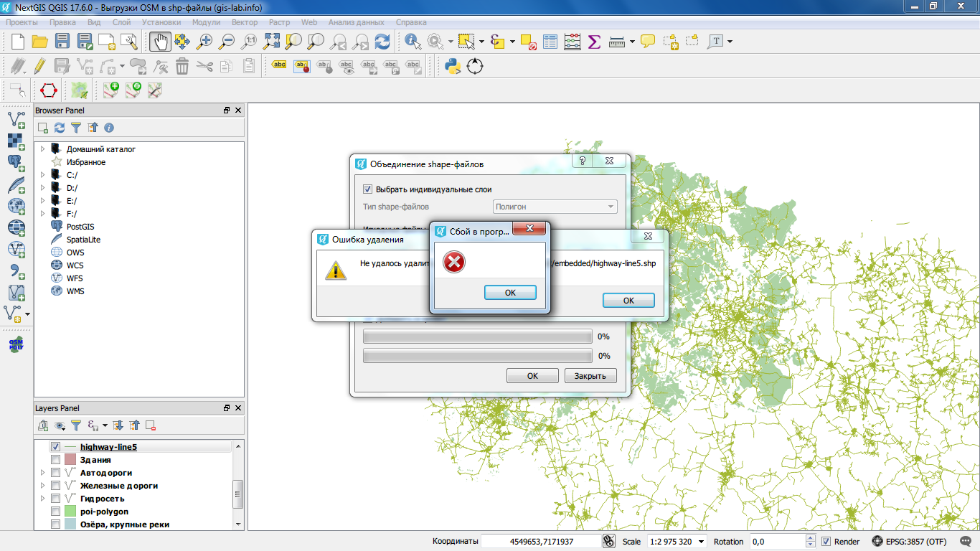Image resolution: width=980 pixels, height=551 pixels.
Task: Click the Save Project floppy icon
Action: coord(62,42)
